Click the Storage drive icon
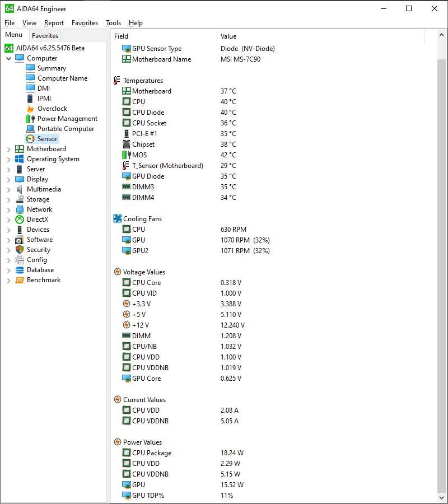Viewport: 448px width, 504px height. coord(20,199)
